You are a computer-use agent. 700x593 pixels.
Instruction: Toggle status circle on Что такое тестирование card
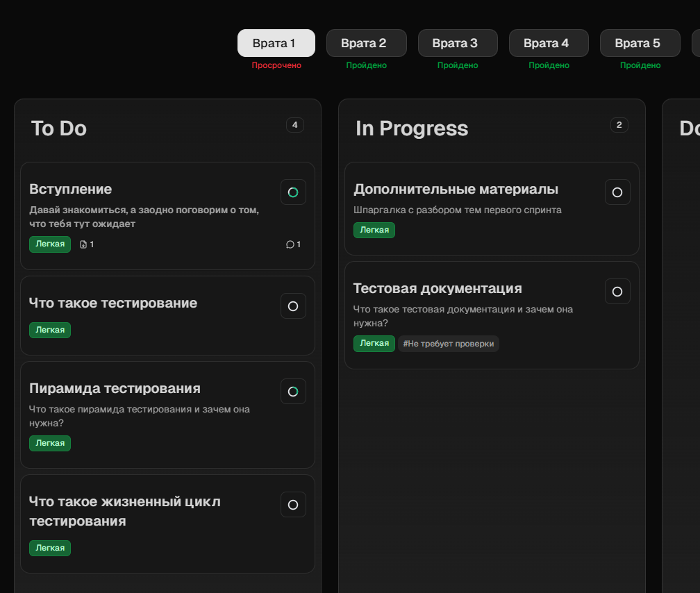293,306
